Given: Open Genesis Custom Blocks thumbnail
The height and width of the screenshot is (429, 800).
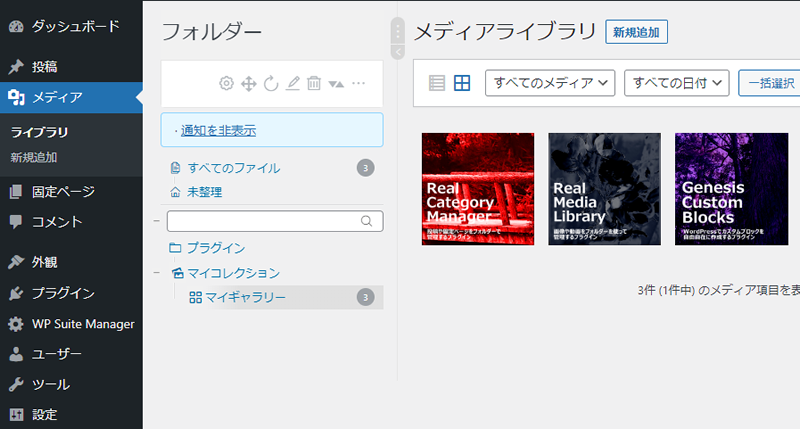Looking at the screenshot, I should [732, 189].
